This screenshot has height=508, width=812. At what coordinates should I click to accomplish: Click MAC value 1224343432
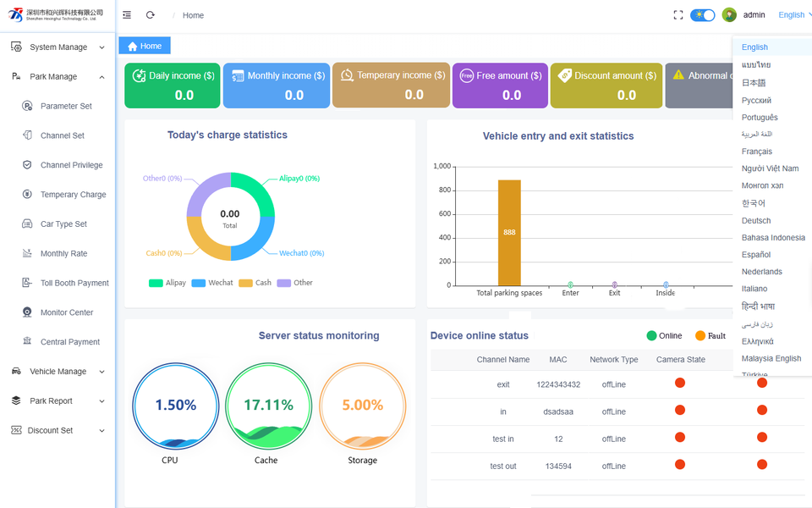point(558,385)
